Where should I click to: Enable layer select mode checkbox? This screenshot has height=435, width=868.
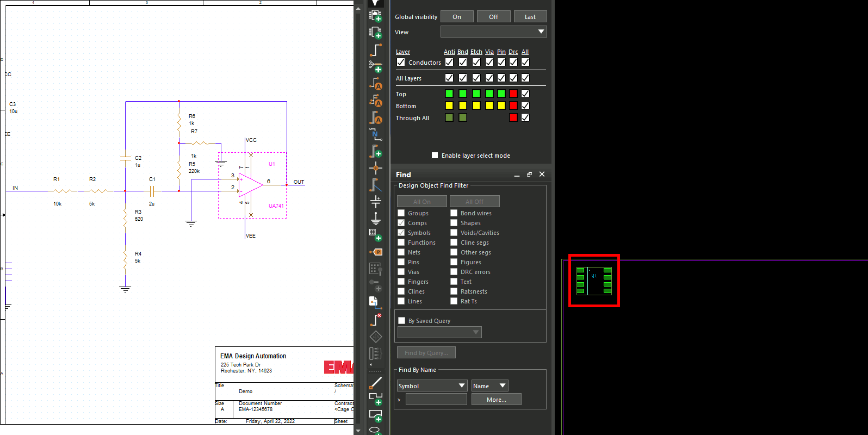coord(435,156)
